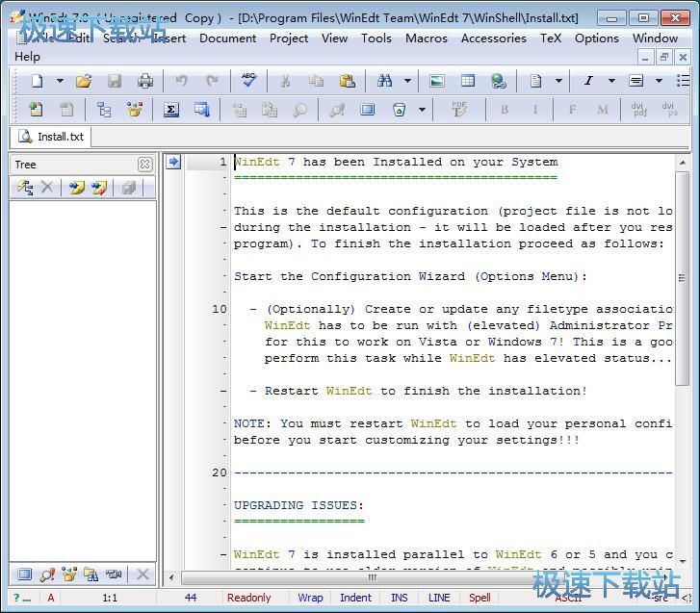
Task: Click the dvi ps conversion icon
Action: click(670, 110)
